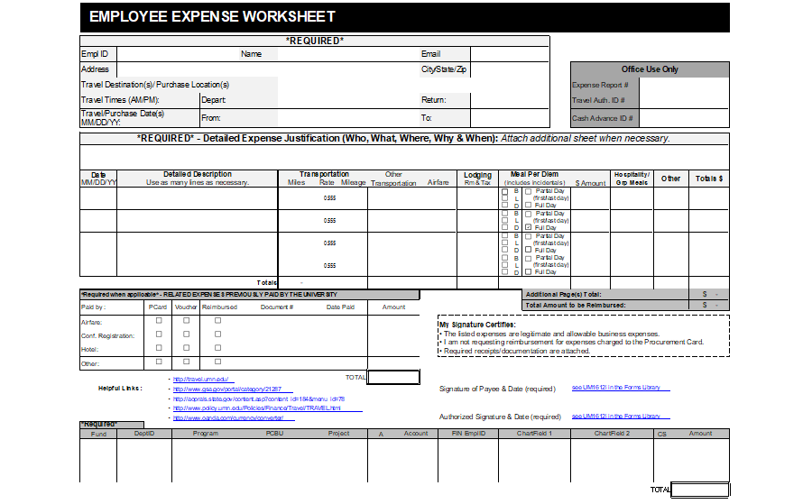The height and width of the screenshot is (504, 812).
Task: Click the "Authorized Signature & Date (required)" text
Action: [500, 417]
